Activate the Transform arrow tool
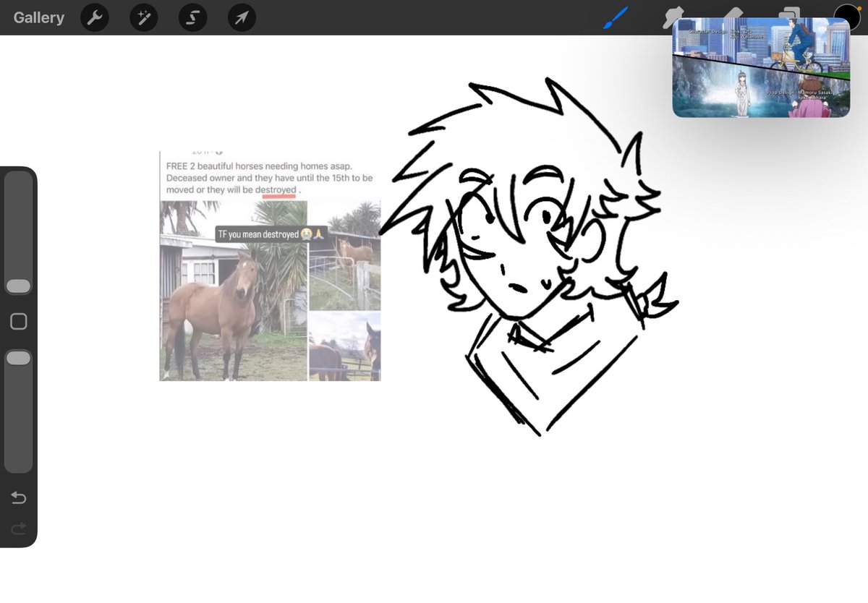The height and width of the screenshot is (603, 868). tap(242, 17)
